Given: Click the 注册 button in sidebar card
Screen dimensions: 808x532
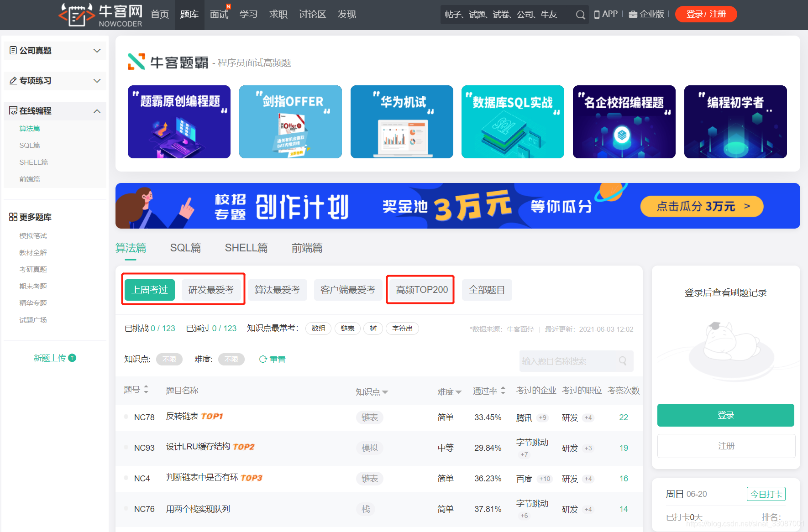Looking at the screenshot, I should [x=726, y=446].
